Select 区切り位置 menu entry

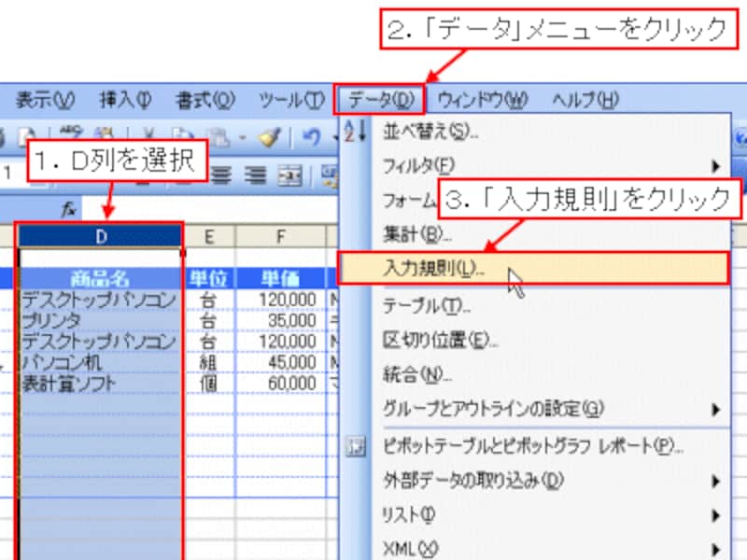pyautogui.click(x=441, y=340)
